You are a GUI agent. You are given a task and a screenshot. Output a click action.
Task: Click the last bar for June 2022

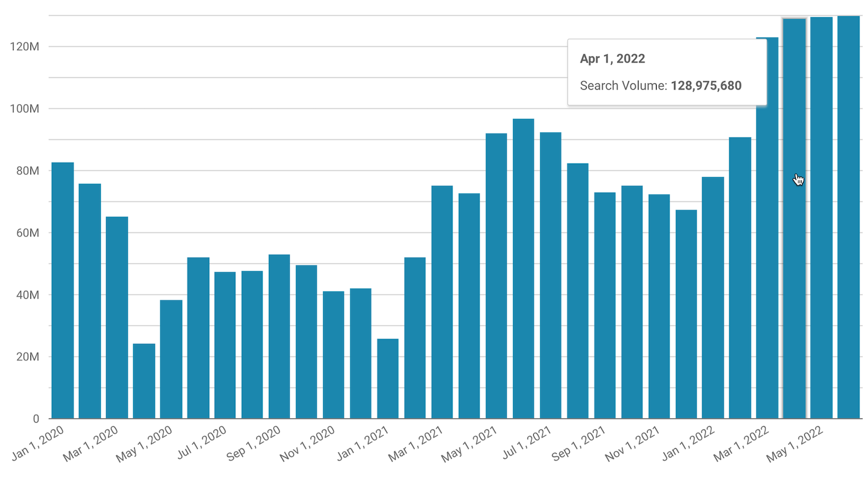point(848,217)
